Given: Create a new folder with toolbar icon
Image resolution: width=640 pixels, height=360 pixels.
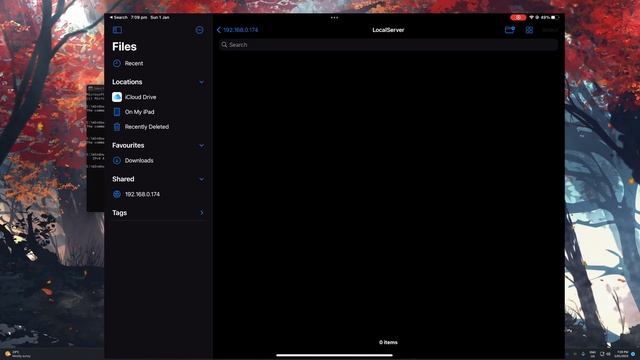Looking at the screenshot, I should coord(510,30).
